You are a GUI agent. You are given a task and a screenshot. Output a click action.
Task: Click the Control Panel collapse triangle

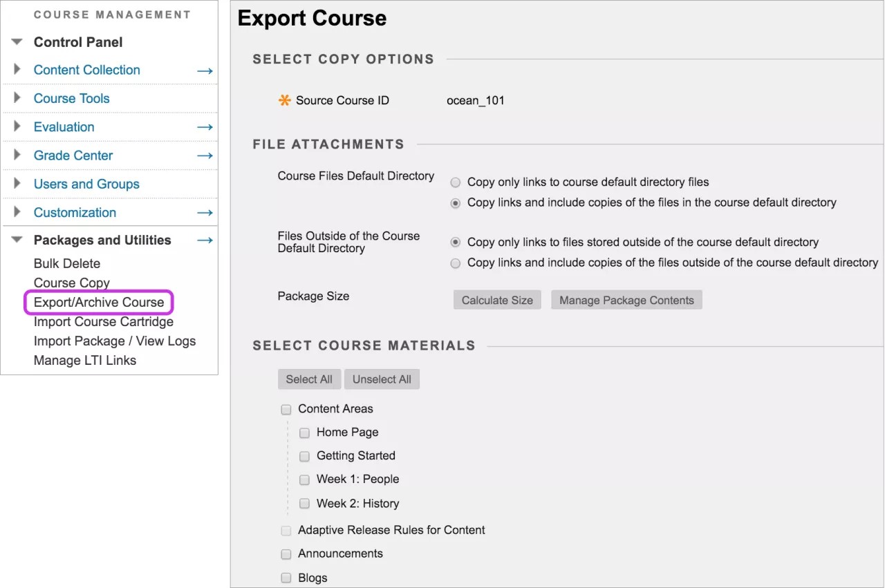(x=16, y=41)
